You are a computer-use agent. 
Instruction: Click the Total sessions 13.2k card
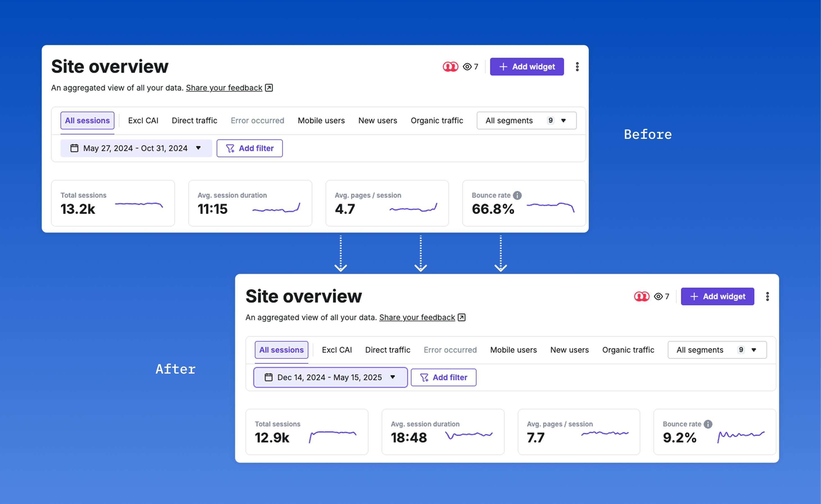pyautogui.click(x=113, y=203)
